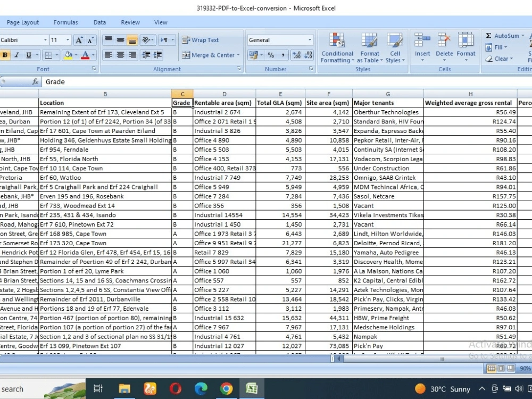Apply fill color paint bucket

click(68, 55)
